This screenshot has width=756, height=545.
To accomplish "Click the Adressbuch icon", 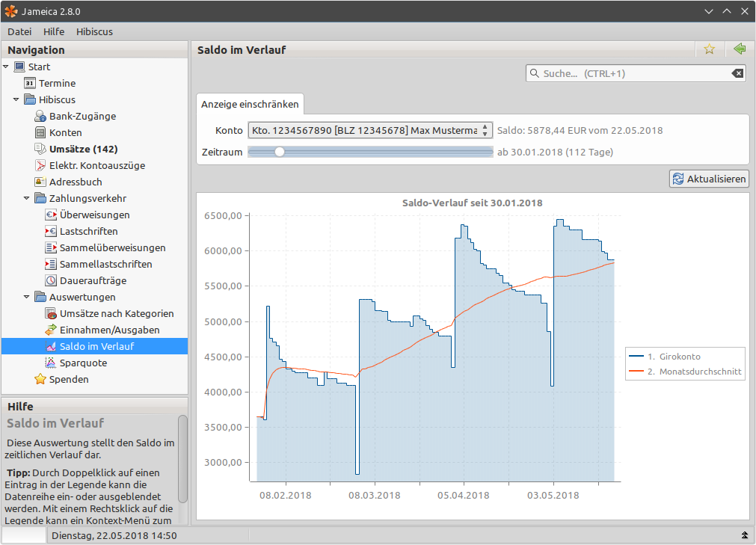I will point(40,182).
